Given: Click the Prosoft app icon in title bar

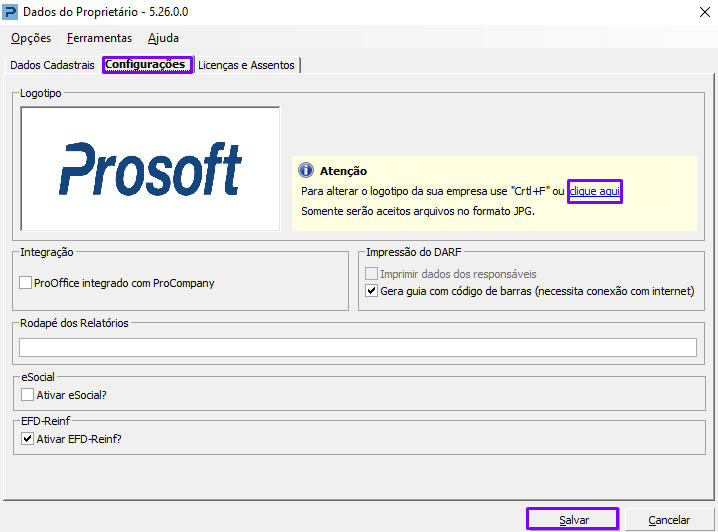Looking at the screenshot, I should click(x=10, y=12).
